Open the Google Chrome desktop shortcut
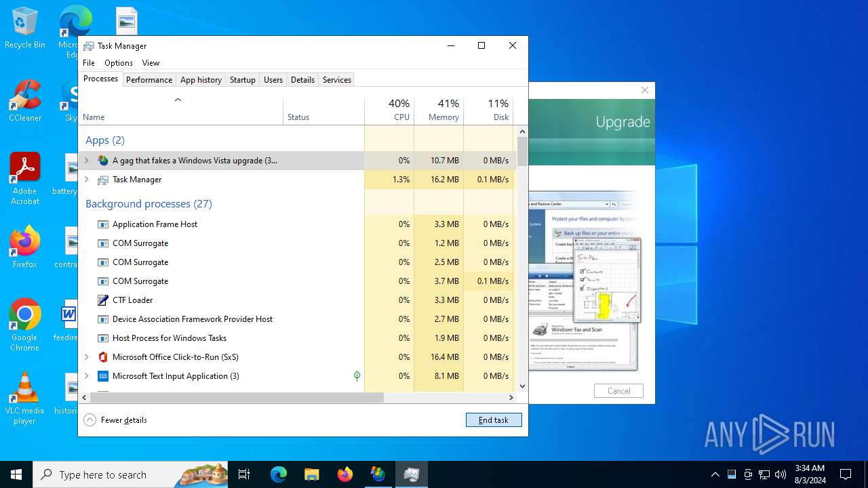 point(25,325)
